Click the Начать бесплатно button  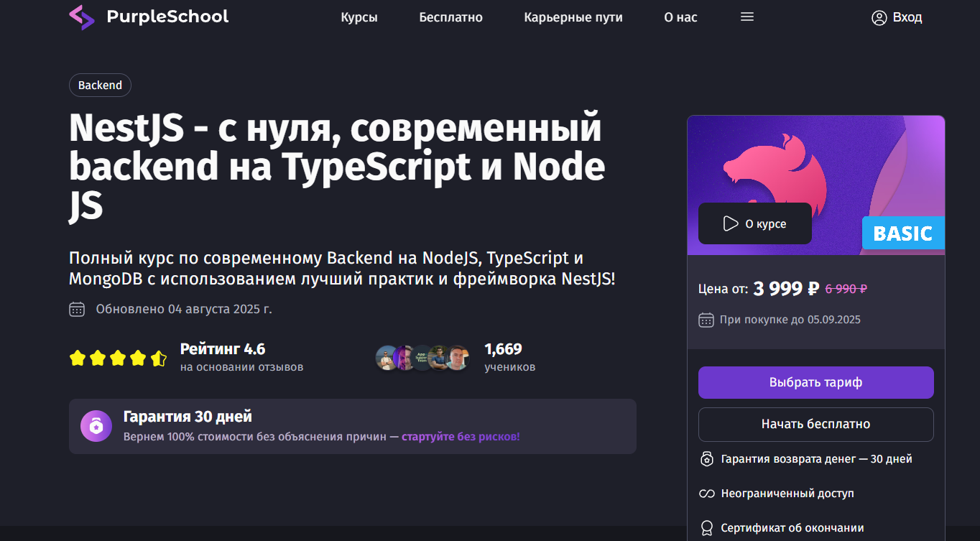(815, 425)
